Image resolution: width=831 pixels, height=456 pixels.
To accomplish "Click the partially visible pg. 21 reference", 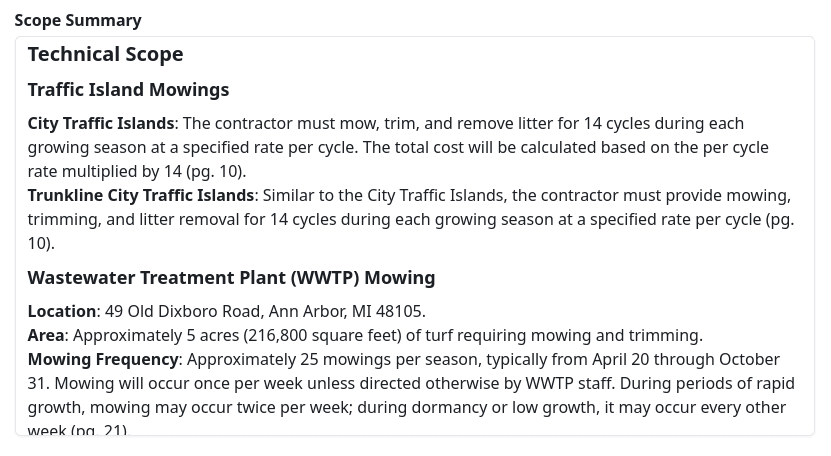I will (98, 430).
